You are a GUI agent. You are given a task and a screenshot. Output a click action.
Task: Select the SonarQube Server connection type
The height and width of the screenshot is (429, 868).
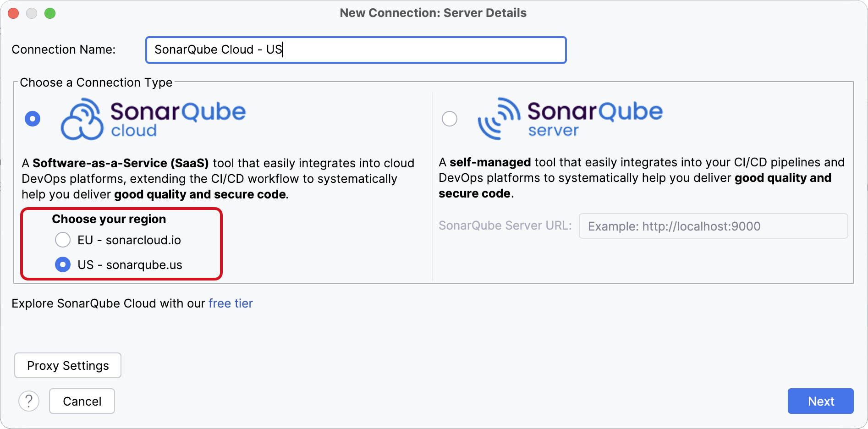coord(450,118)
